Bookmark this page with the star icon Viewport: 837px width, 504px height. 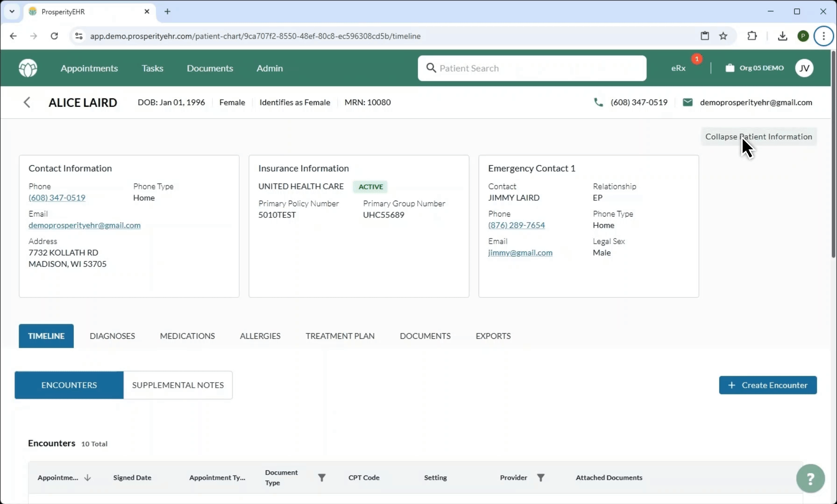[x=723, y=36]
